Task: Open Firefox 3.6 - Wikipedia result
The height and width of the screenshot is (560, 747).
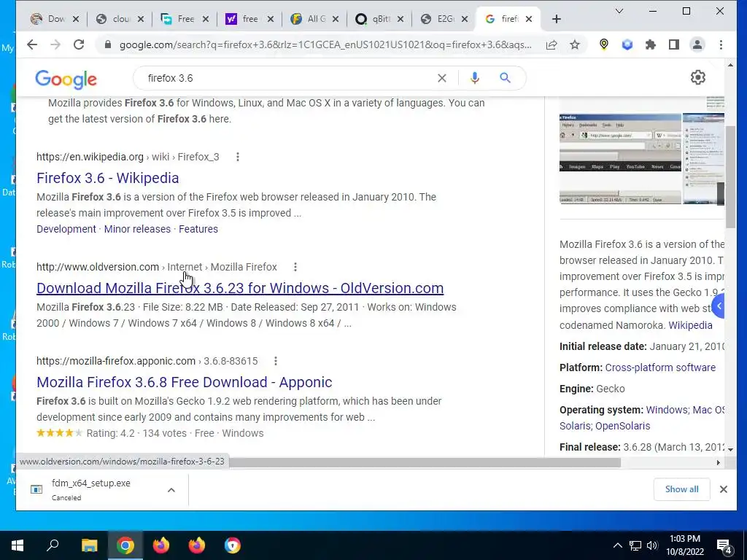Action: pyautogui.click(x=108, y=178)
